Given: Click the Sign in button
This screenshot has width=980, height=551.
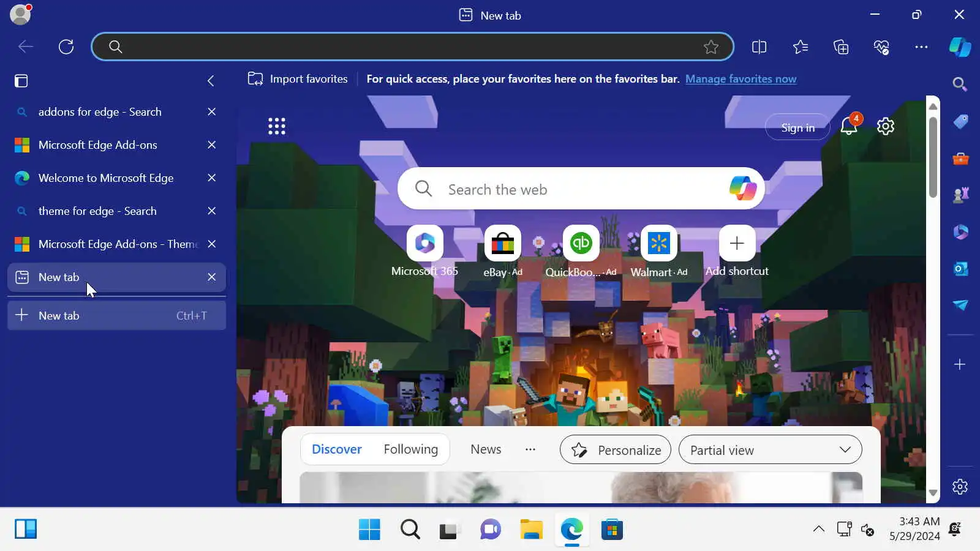Looking at the screenshot, I should [x=797, y=127].
